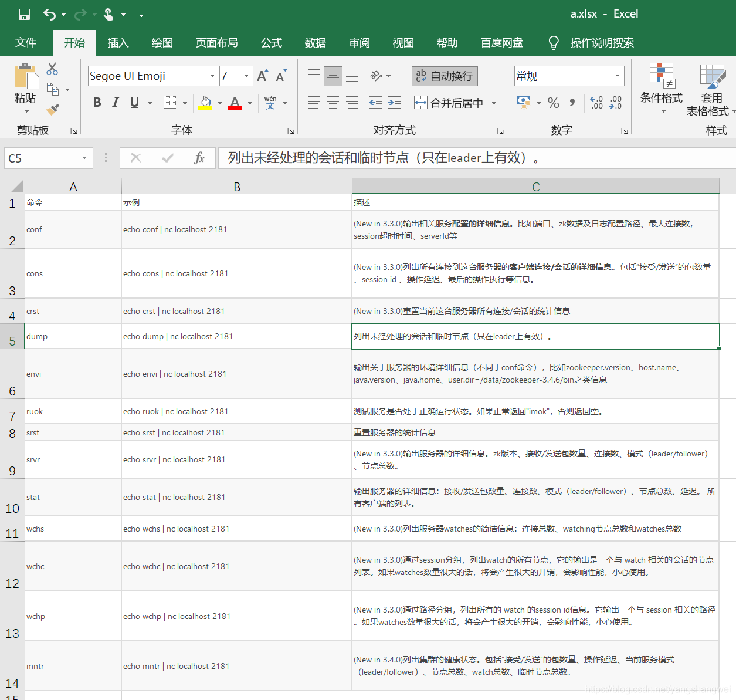Screen dimensions: 736x700
Task: Click cell containing echo wchs command
Action: pos(237,529)
